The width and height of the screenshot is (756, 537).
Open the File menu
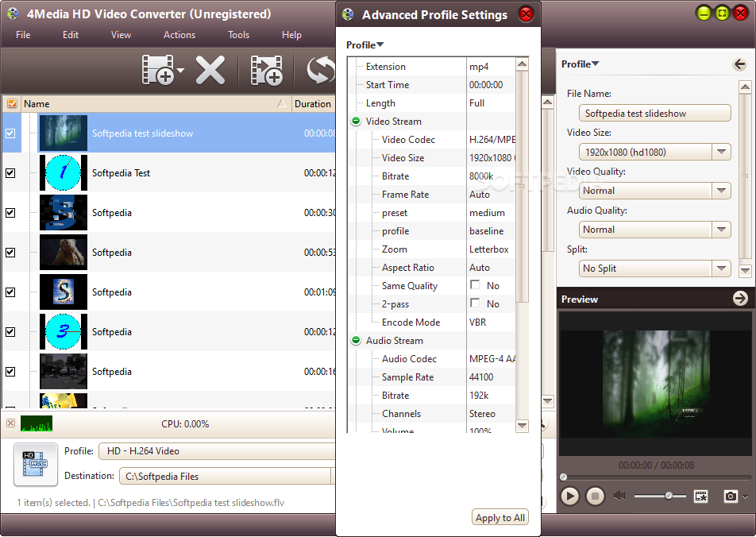[x=23, y=35]
